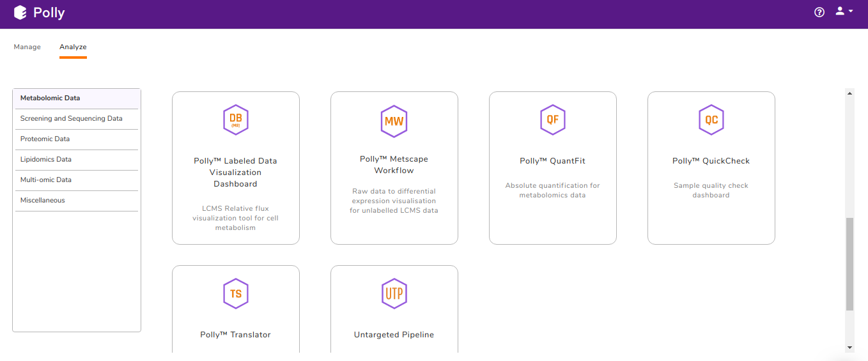Select Screening and Sequencing Data category
The image size is (868, 361).
click(77, 119)
